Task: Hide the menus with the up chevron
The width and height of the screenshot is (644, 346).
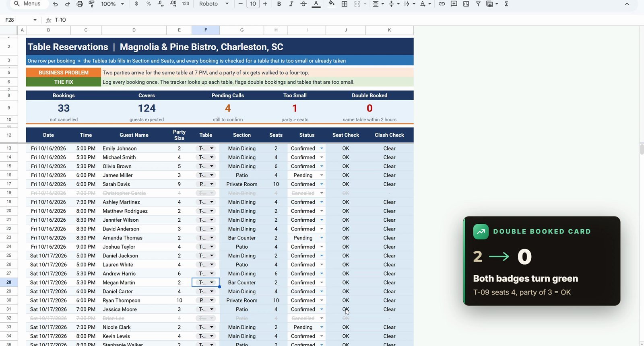Action: coord(627,4)
